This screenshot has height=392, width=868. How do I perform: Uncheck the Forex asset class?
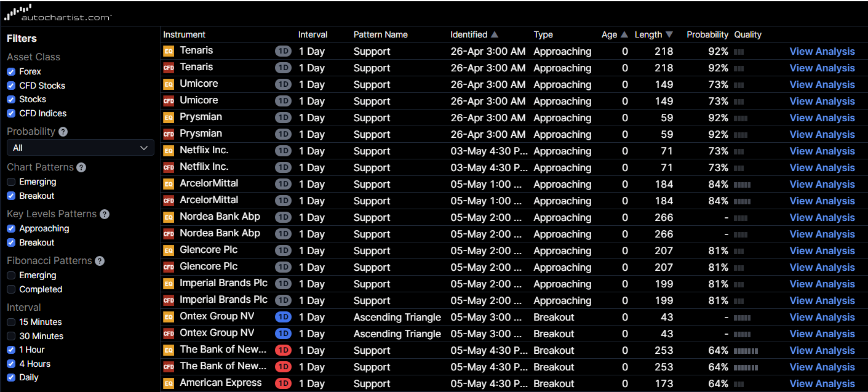coord(11,71)
